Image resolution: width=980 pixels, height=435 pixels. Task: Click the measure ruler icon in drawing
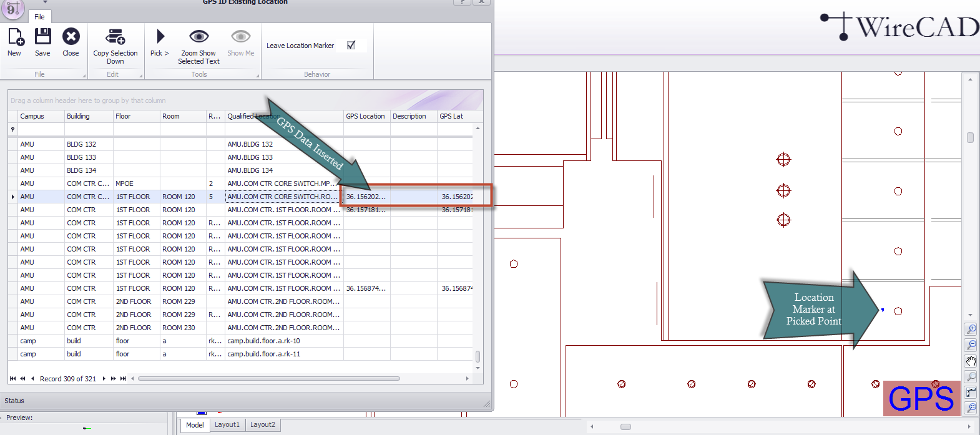tap(971, 393)
